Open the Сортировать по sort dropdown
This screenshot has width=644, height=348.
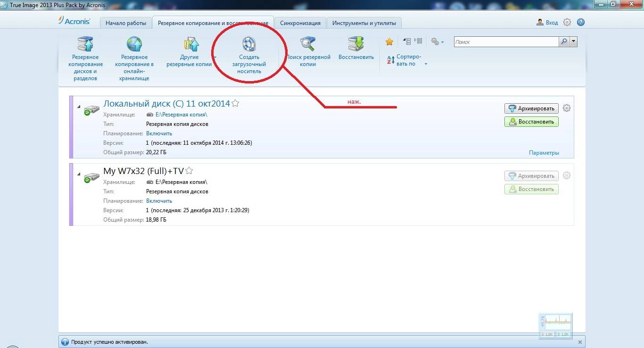point(407,60)
